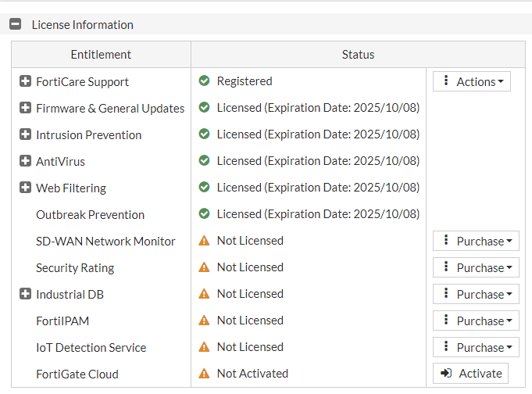Click the AntiVirus licensed check icon
This screenshot has width=532, height=394.
coord(204,161)
